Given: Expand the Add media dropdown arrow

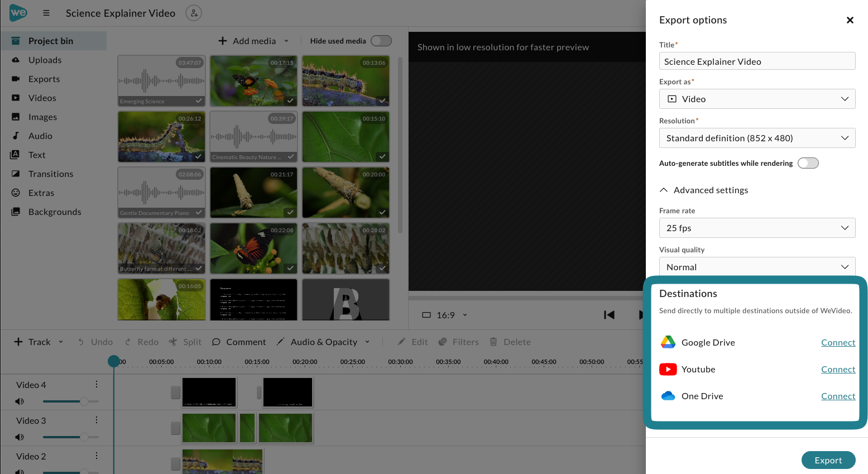Looking at the screenshot, I should tap(286, 41).
